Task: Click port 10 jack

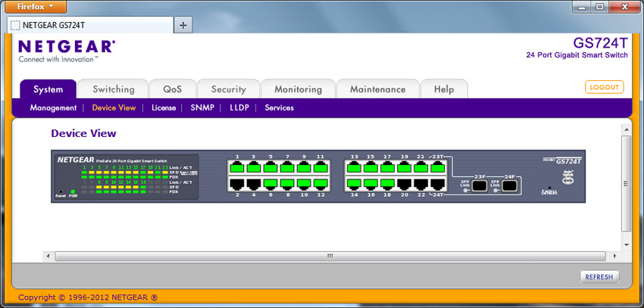Action: coord(304,184)
